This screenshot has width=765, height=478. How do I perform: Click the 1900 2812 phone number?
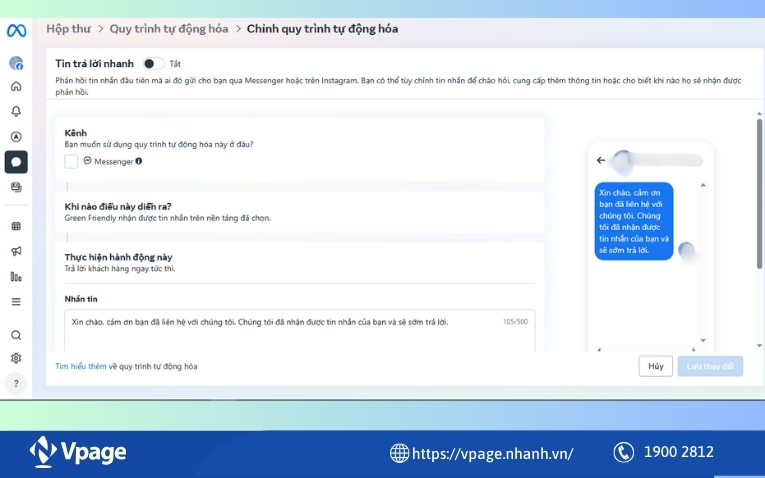679,452
